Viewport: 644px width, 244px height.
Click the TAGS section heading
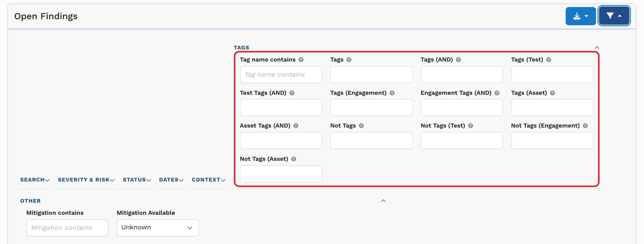pyautogui.click(x=241, y=48)
